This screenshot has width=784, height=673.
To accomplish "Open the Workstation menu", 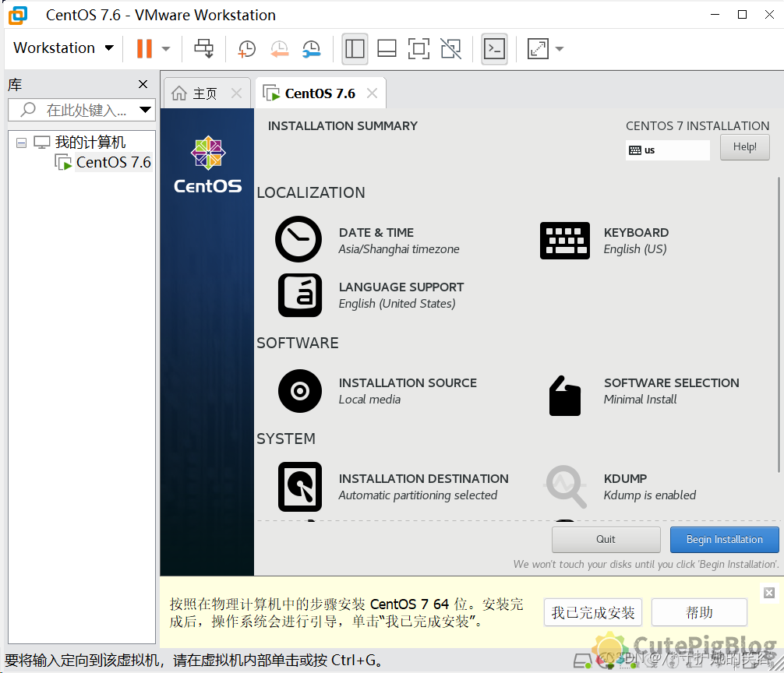I will [x=62, y=48].
